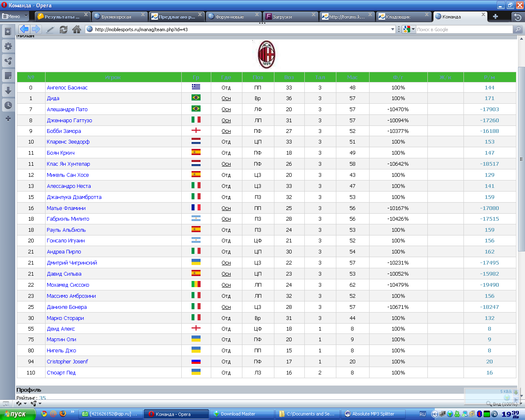525x420 pixels.
Task: Switch to the Предлагаю р... tab
Action: click(176, 17)
